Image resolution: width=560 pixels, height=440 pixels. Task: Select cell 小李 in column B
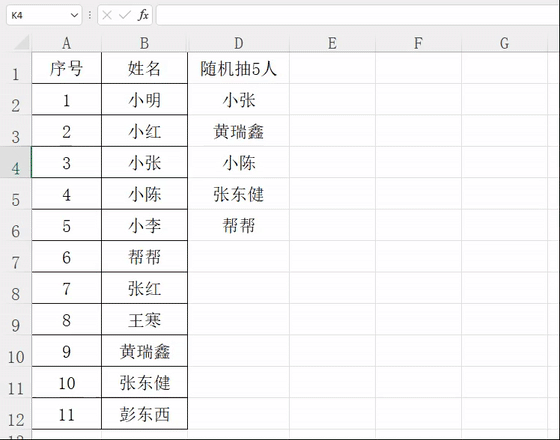pyautogui.click(x=144, y=225)
